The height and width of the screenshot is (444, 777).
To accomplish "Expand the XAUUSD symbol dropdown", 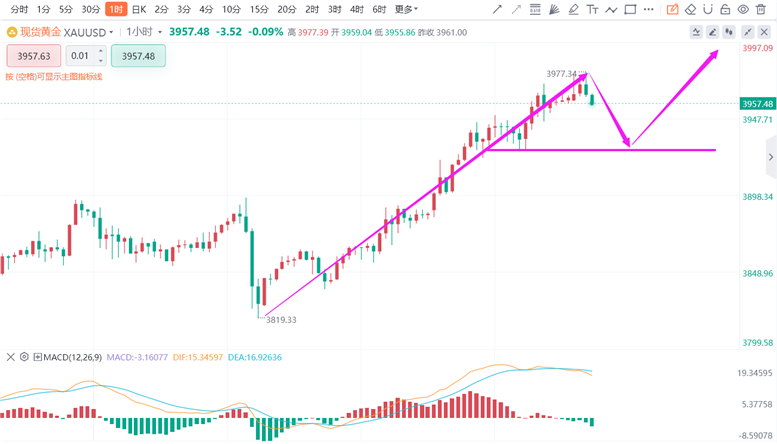I will (x=111, y=32).
